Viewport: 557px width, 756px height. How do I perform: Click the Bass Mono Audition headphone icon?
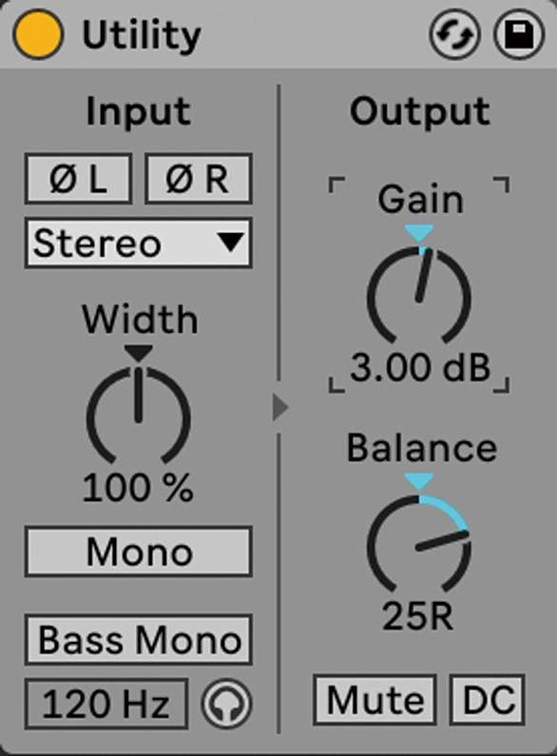point(226,704)
